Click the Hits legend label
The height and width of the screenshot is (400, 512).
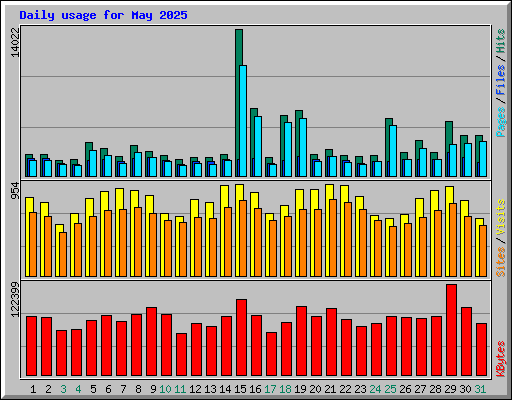click(x=501, y=41)
